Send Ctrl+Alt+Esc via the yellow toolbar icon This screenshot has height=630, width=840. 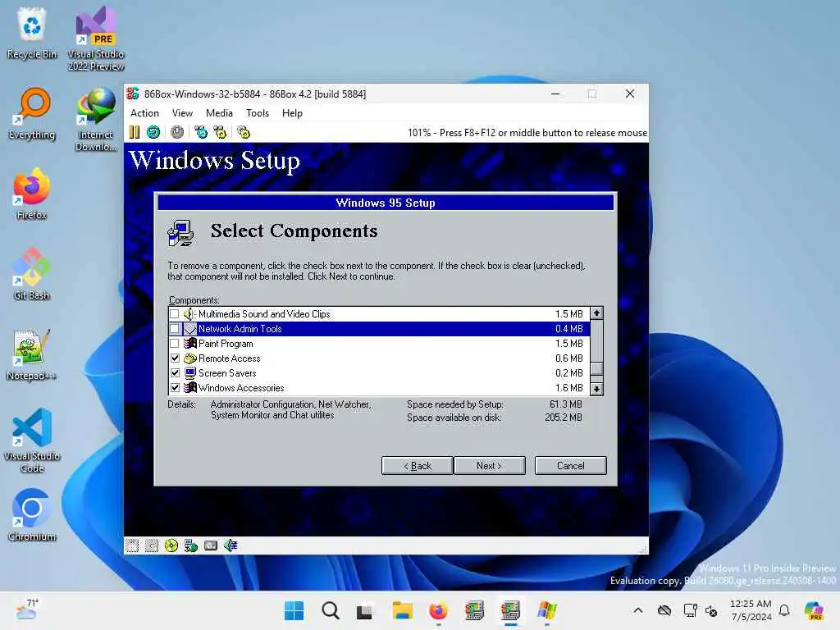tap(220, 132)
